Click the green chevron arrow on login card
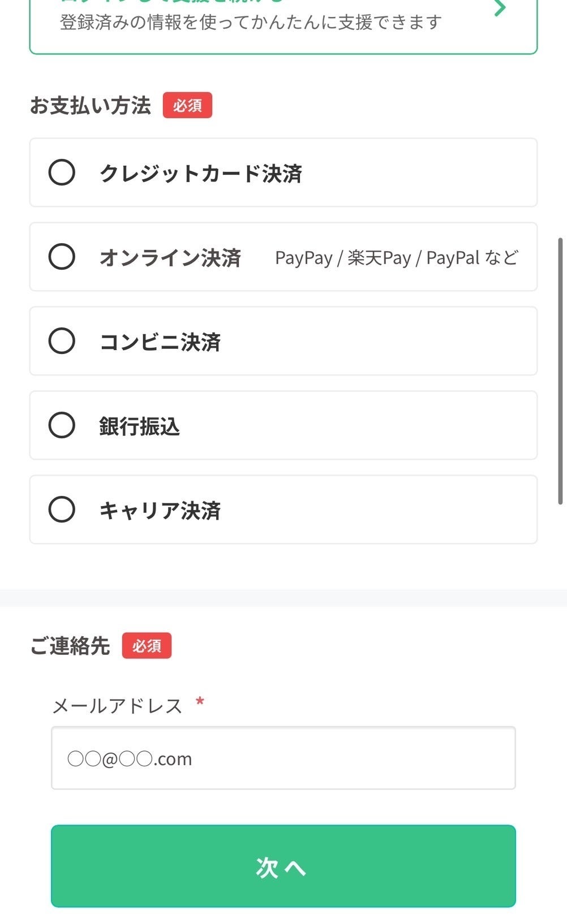 point(499,8)
